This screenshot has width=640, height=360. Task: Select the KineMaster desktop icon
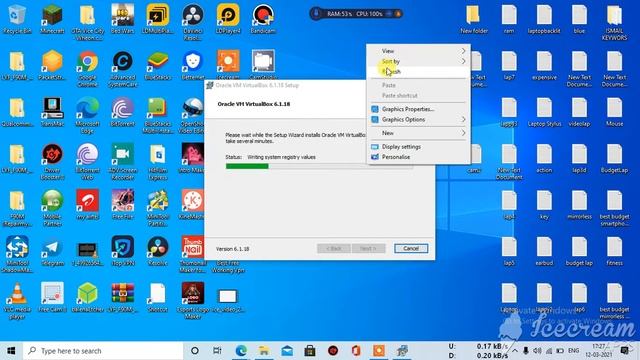(x=193, y=205)
